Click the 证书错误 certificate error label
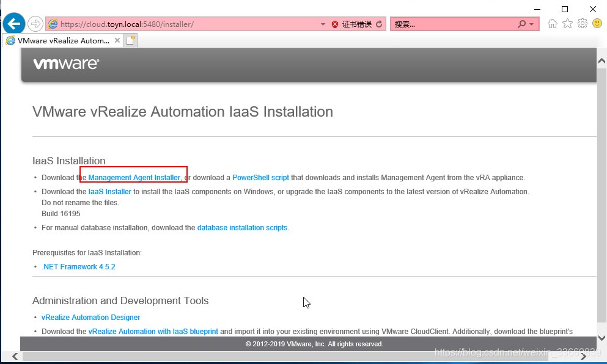 (356, 24)
